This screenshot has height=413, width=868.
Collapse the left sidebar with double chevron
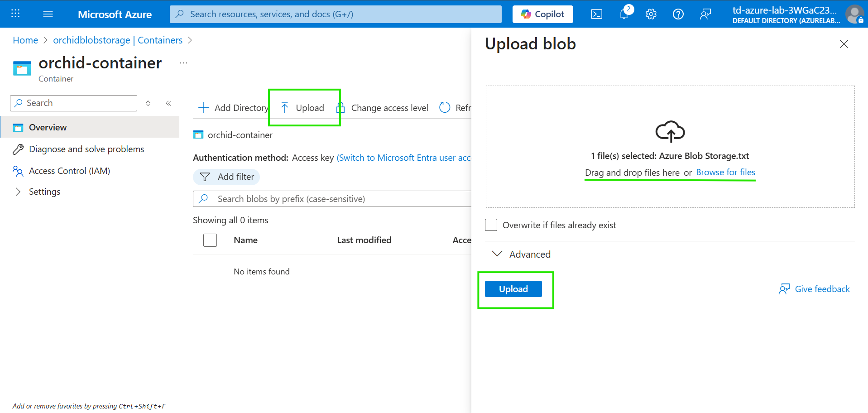[x=168, y=103]
